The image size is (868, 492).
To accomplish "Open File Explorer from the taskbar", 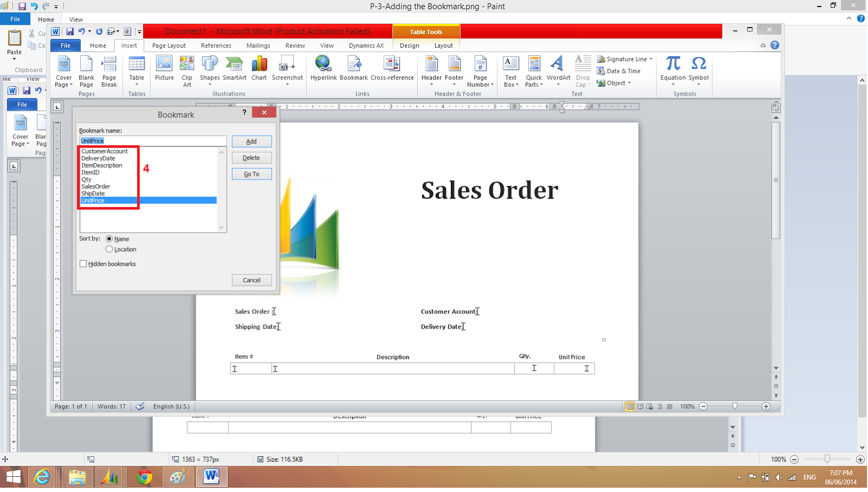I will 77,477.
